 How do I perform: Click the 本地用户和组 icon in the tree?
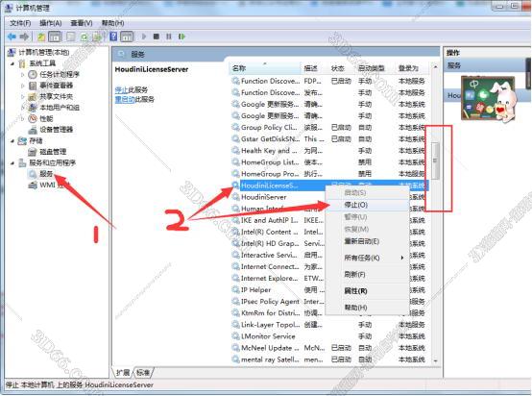33,108
